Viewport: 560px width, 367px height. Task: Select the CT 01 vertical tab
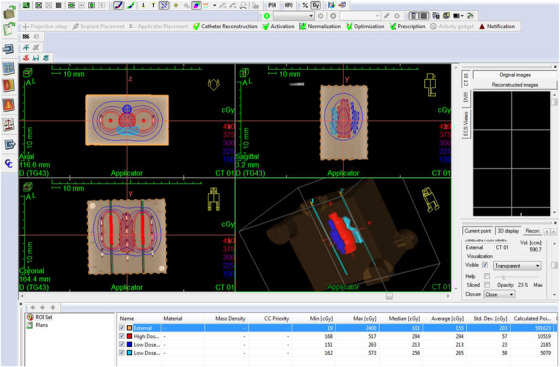[466, 79]
